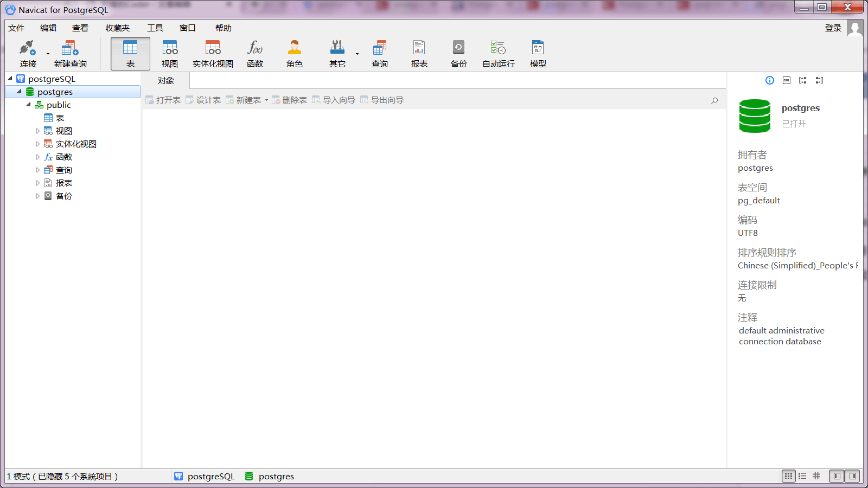
Task: Click the Import Wizard (导入向导) button
Action: [x=334, y=100]
